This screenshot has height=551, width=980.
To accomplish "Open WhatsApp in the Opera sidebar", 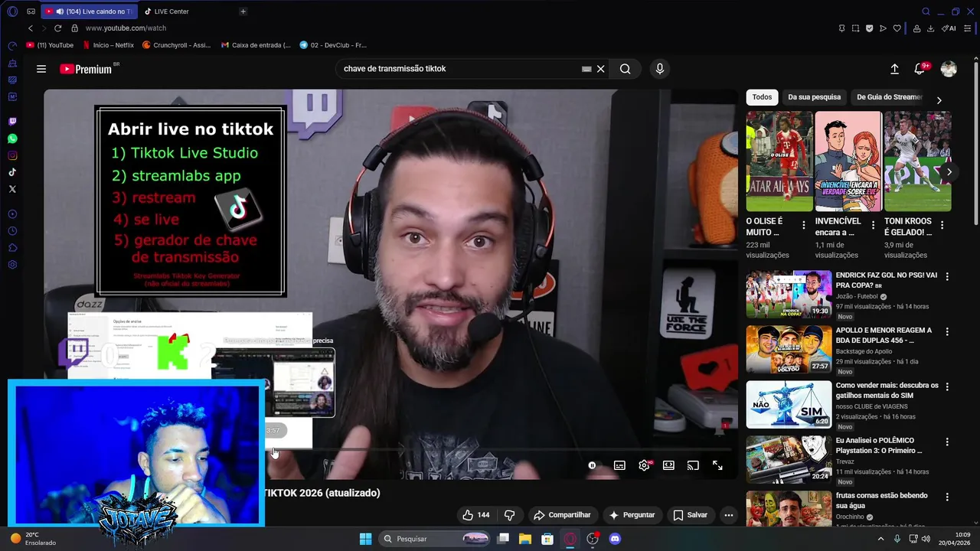I will (x=12, y=139).
